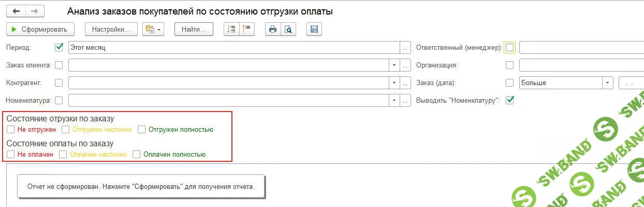Click the Организация input field

pyautogui.click(x=581, y=65)
